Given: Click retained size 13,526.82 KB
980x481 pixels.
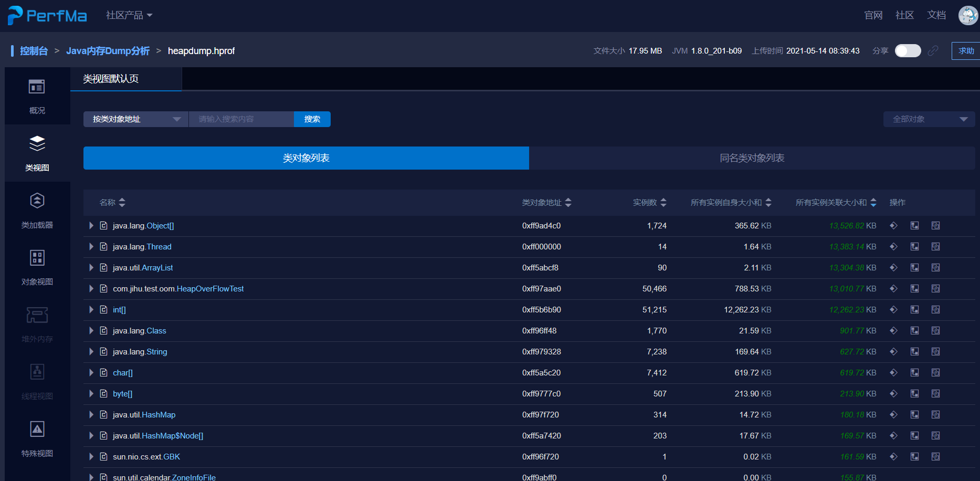Looking at the screenshot, I should (x=852, y=226).
